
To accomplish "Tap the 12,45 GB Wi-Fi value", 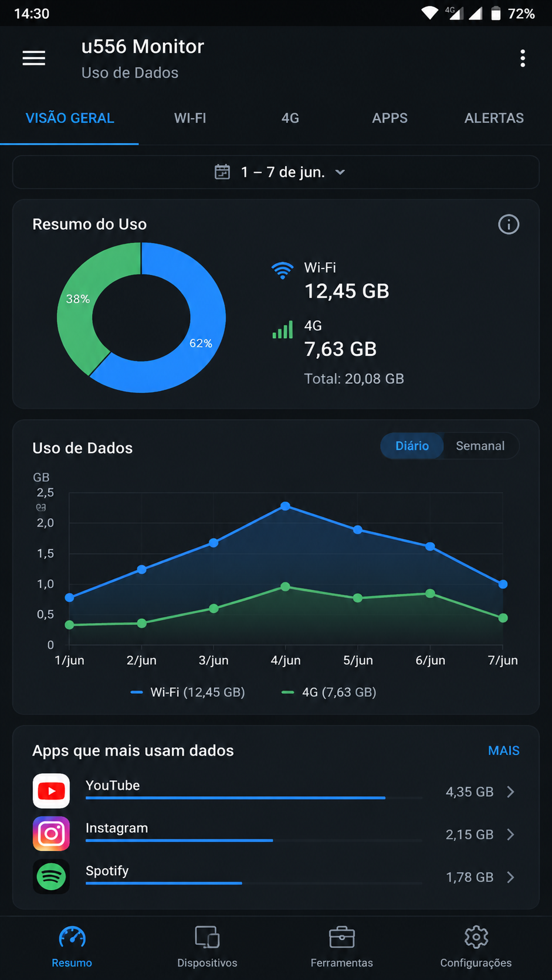I will pyautogui.click(x=347, y=291).
